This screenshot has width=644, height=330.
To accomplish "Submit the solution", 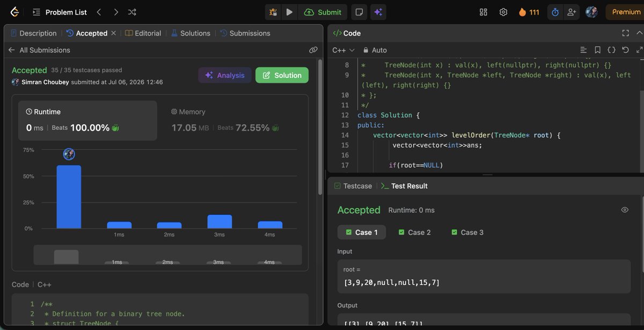I will pyautogui.click(x=323, y=12).
